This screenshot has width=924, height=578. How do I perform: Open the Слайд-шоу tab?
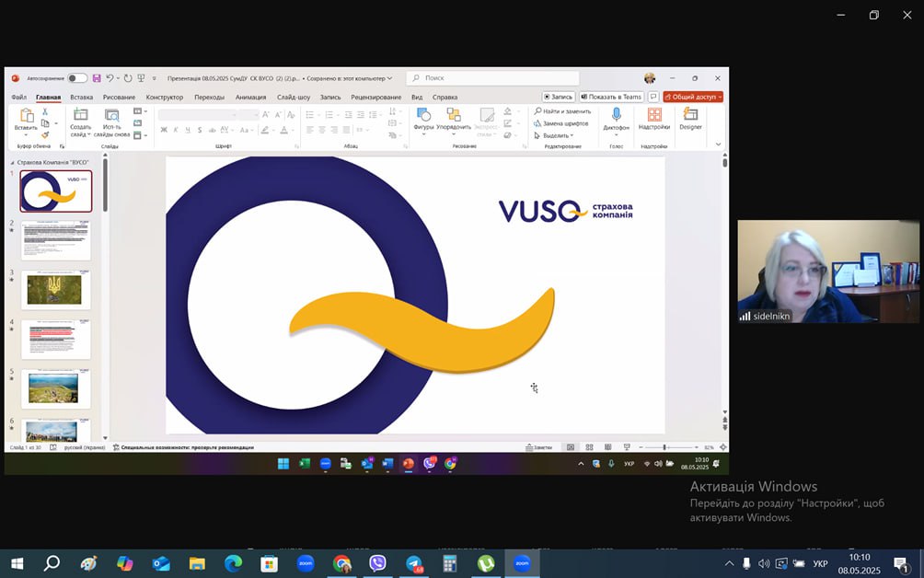click(x=294, y=98)
